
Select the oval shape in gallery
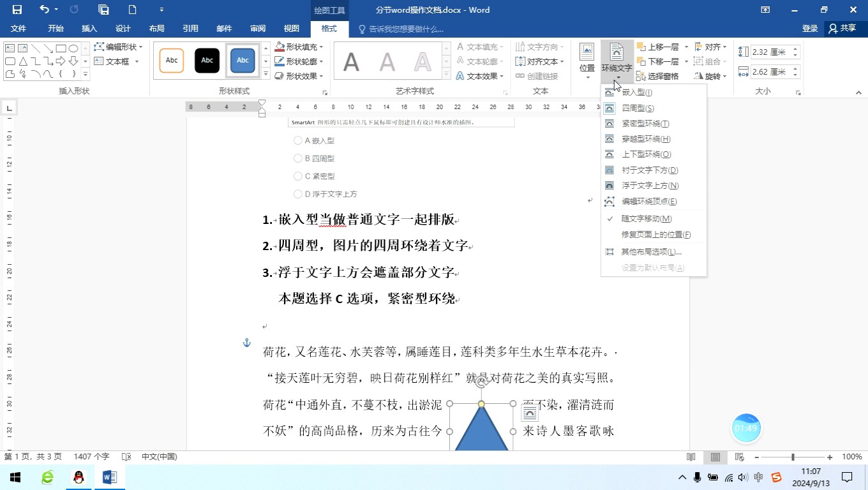73,48
